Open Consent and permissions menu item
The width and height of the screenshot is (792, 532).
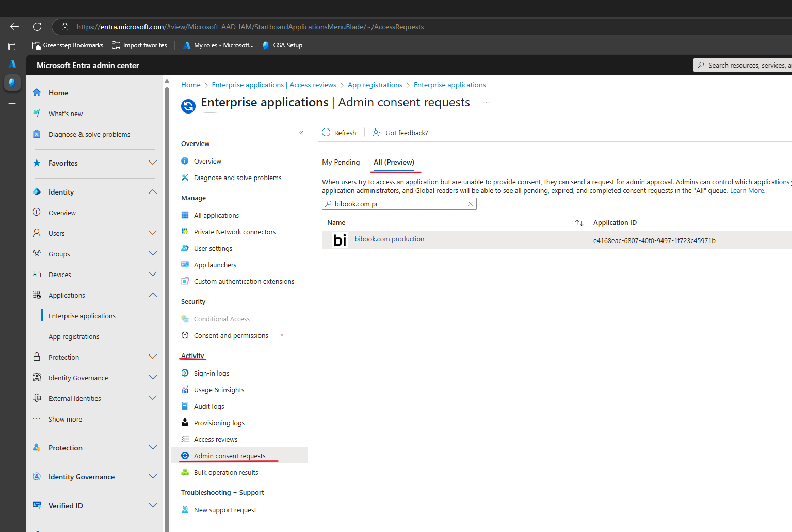[x=231, y=335]
